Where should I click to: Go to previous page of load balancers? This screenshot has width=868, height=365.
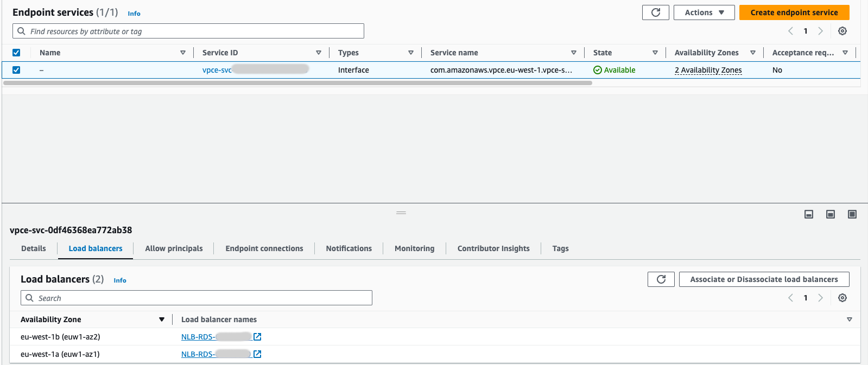click(790, 298)
